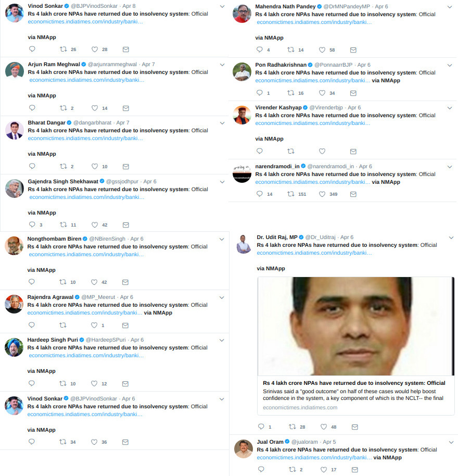
Task: Like Arjun Ram Meghwal's tweet
Action: tap(95, 108)
